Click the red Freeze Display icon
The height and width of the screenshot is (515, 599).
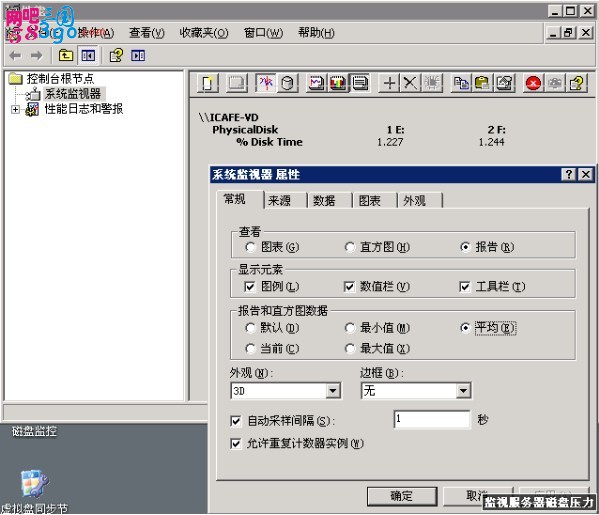pyautogui.click(x=533, y=83)
